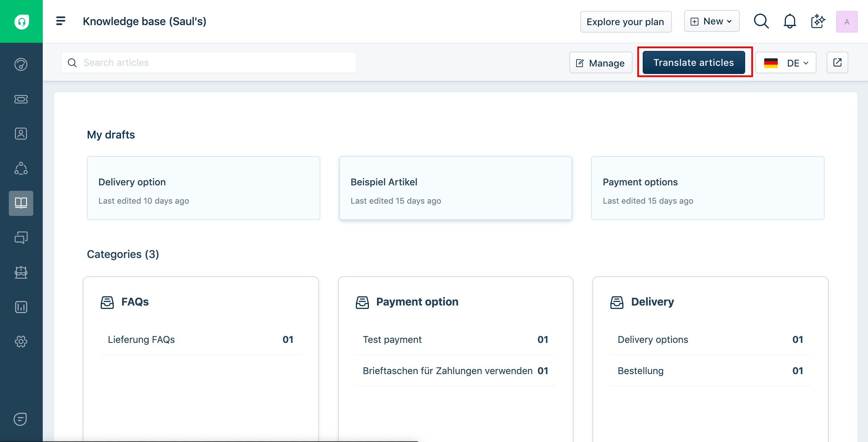Click the Manage button

tap(601, 63)
